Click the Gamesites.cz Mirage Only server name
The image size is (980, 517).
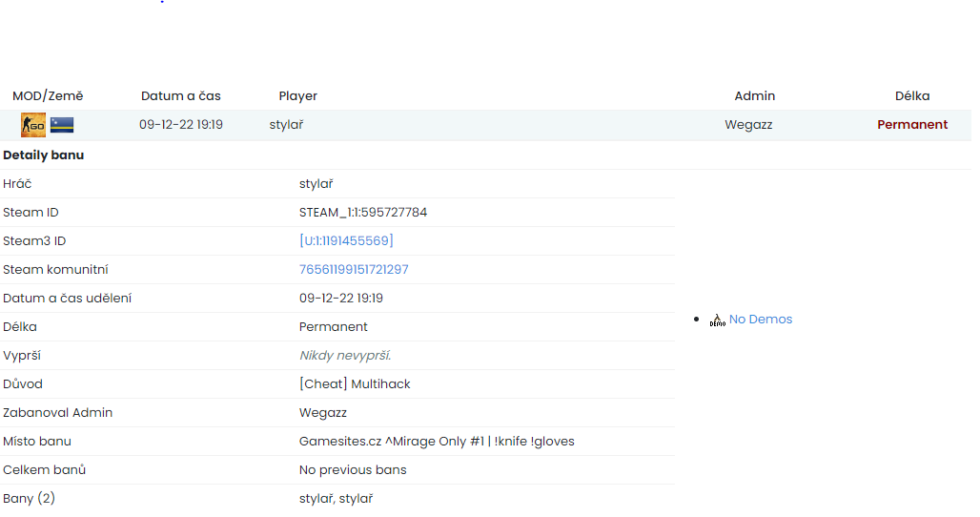(x=437, y=442)
